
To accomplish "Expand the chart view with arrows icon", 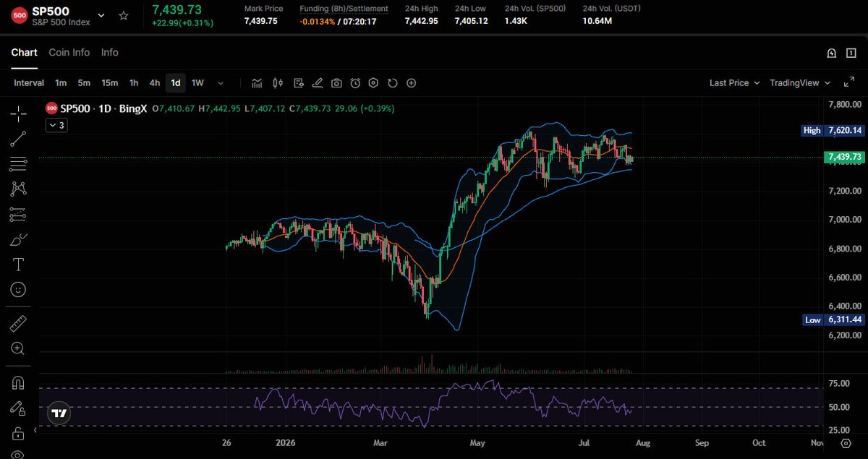I will click(x=848, y=83).
